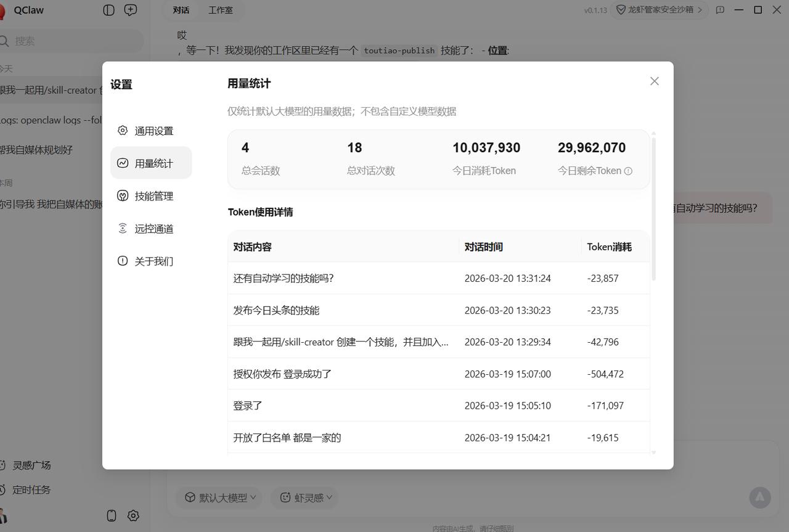Switch to the 对话 tab
The height and width of the screenshot is (532, 789).
tap(181, 10)
